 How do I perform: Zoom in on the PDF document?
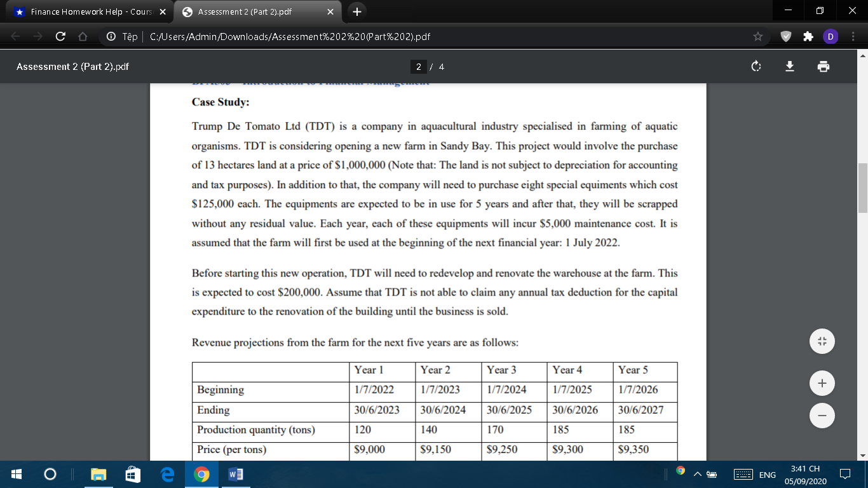click(x=822, y=383)
